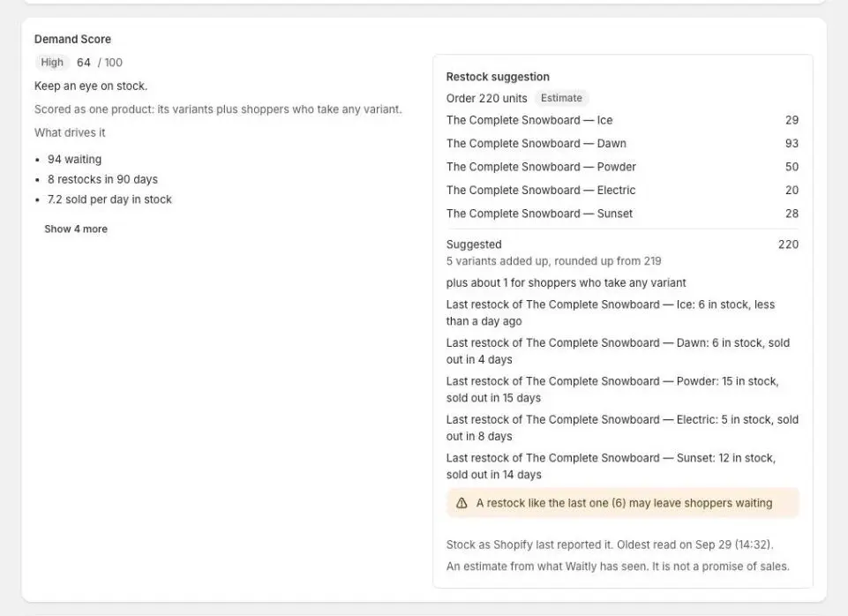Expand the 'Show 4 more' drivers list
848x616 pixels.
[x=76, y=229]
